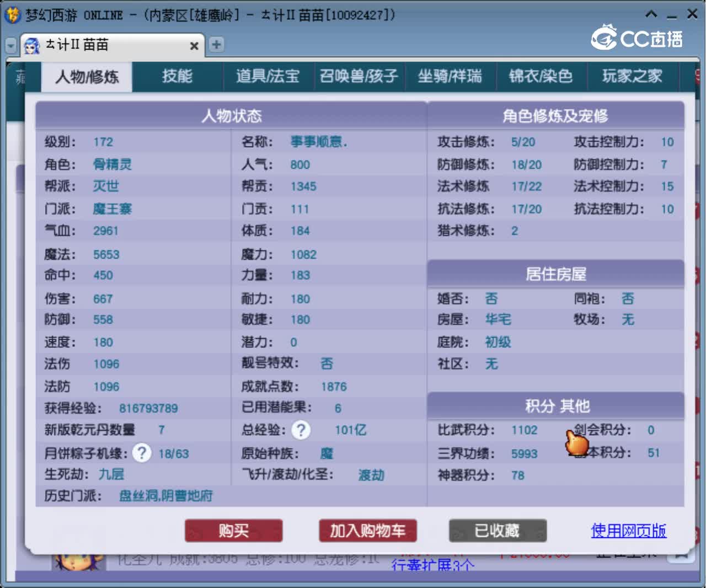The width and height of the screenshot is (706, 588).
Task: Click the 角色修炼及宠修 section header
Action: click(555, 115)
